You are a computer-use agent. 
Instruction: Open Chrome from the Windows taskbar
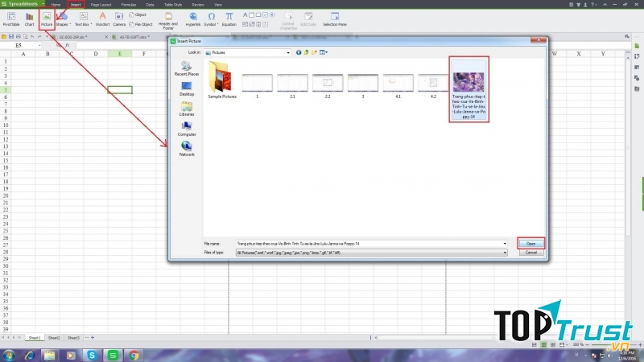tap(134, 355)
